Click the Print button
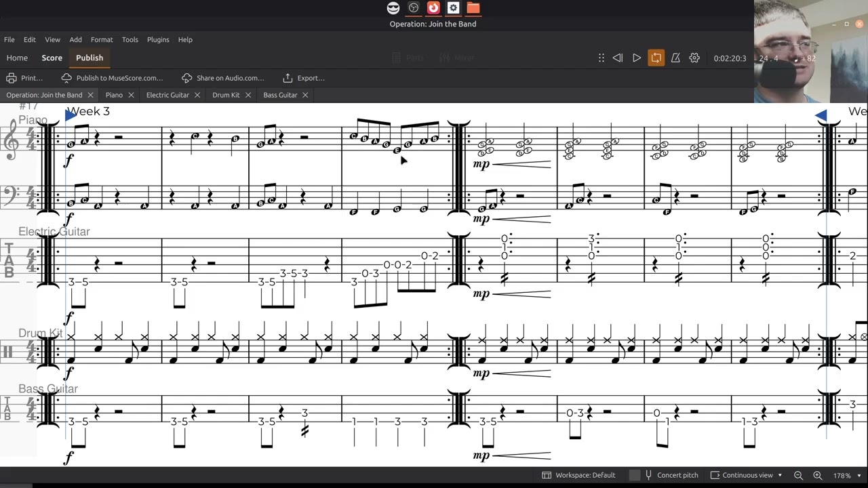Viewport: 868px width, 488px height. [24, 78]
